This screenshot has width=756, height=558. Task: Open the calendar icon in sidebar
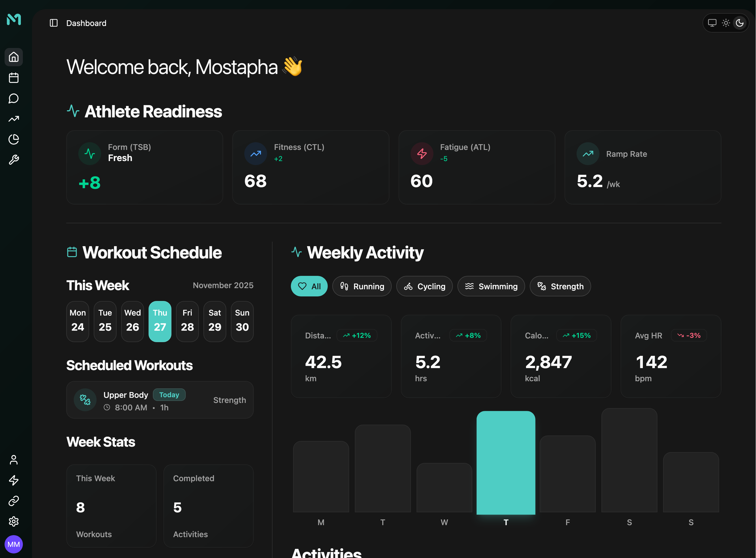point(13,78)
